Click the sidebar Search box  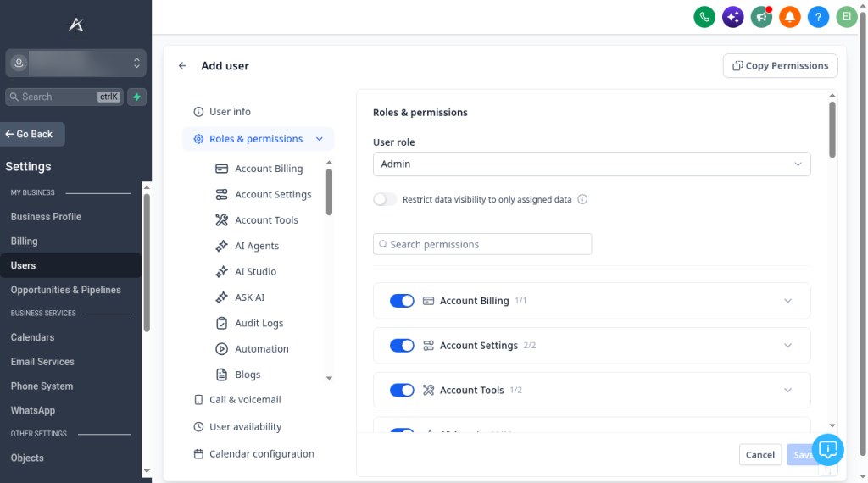pos(64,97)
